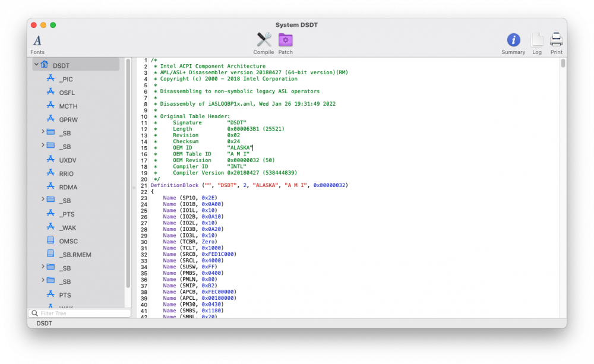
Task: Open the Fonts panel
Action: point(37,44)
